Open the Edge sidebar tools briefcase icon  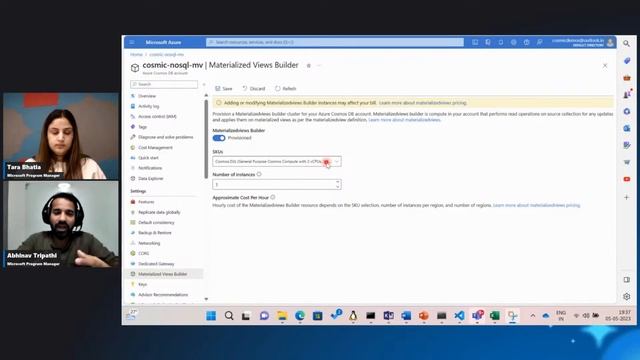click(x=627, y=78)
